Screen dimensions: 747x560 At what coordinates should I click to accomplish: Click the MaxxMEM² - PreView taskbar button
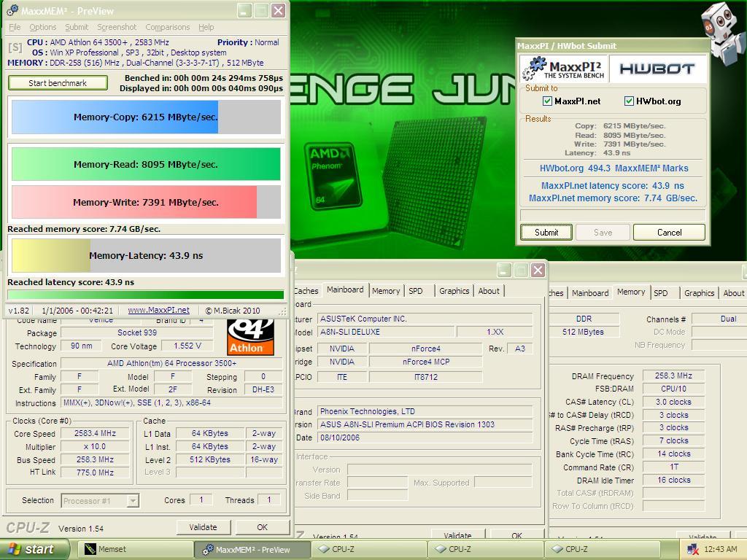[252, 550]
